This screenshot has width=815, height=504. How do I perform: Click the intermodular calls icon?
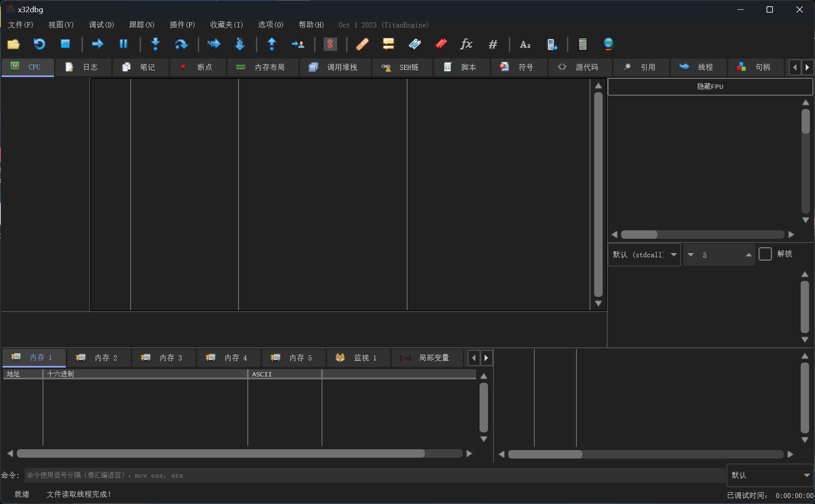pos(552,44)
